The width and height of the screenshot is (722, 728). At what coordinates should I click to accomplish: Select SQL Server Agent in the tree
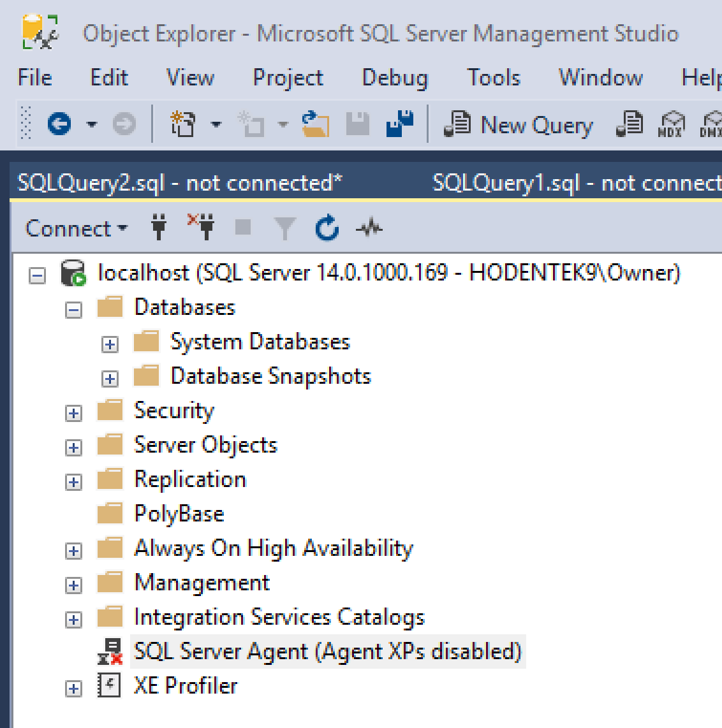coord(328,651)
